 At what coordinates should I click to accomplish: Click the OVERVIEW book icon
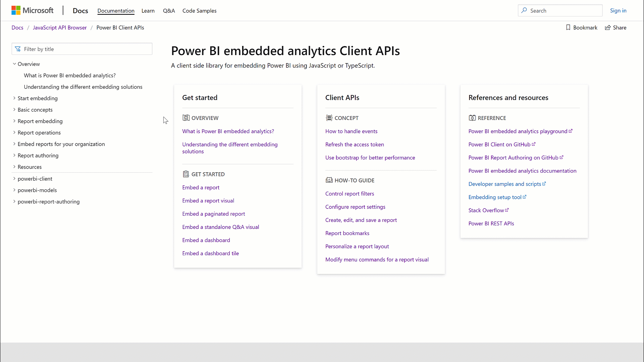186,118
